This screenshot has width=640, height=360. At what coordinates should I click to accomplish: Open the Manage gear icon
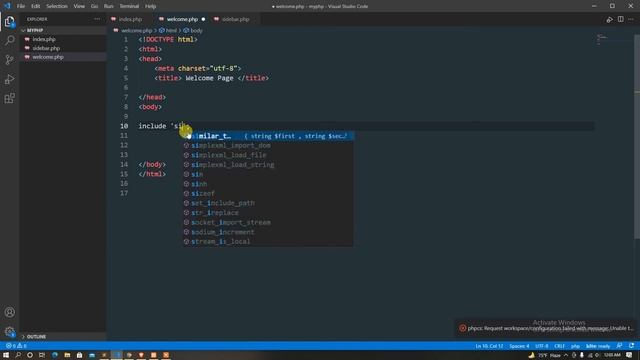[x=9, y=331]
